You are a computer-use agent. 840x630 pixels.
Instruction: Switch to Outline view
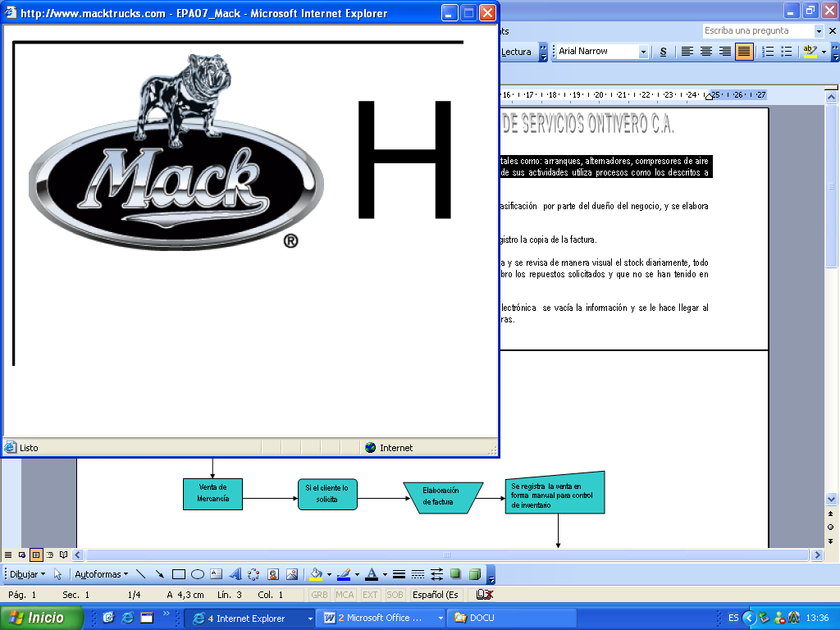point(50,555)
